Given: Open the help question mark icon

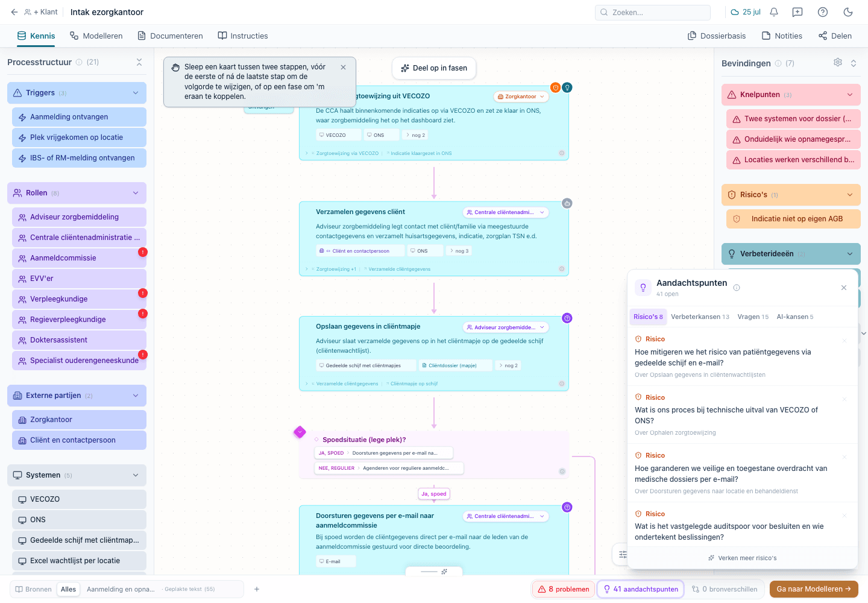Looking at the screenshot, I should (x=823, y=12).
